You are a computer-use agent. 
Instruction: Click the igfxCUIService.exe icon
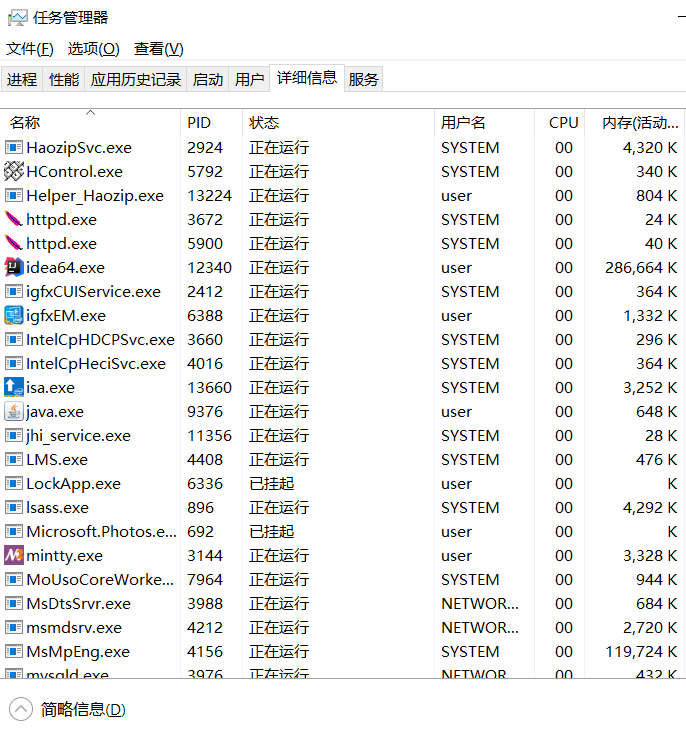coord(13,292)
